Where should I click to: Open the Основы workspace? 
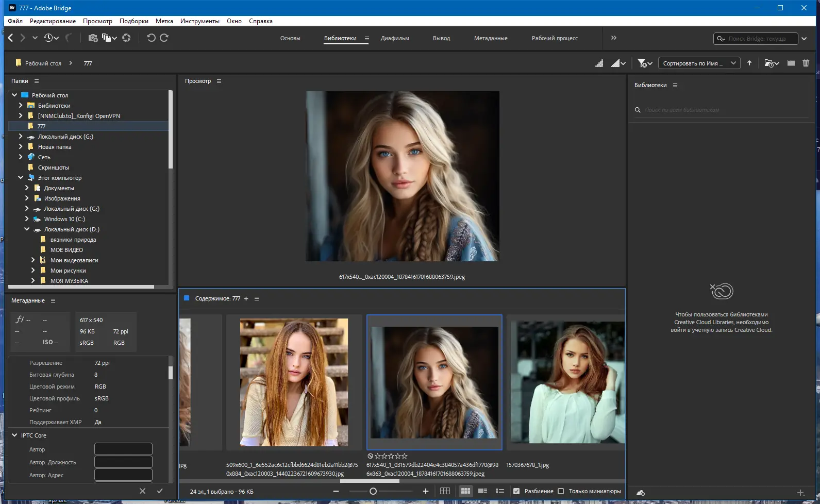290,38
